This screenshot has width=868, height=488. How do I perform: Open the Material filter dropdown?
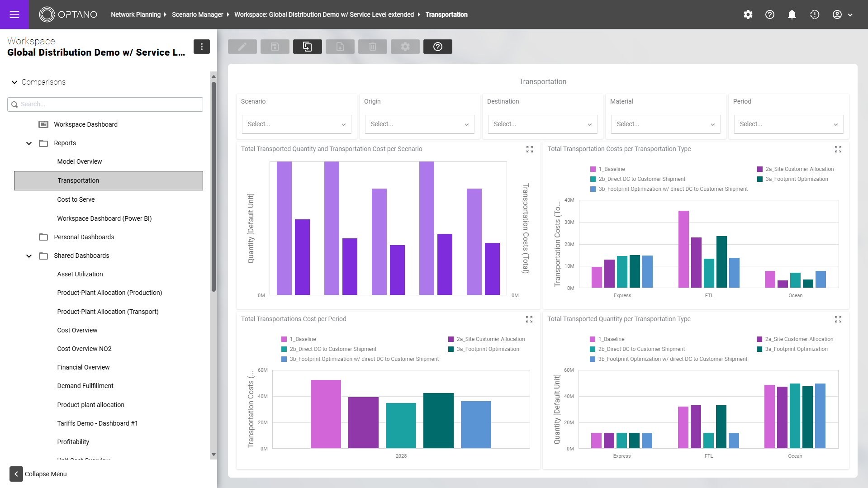(665, 124)
